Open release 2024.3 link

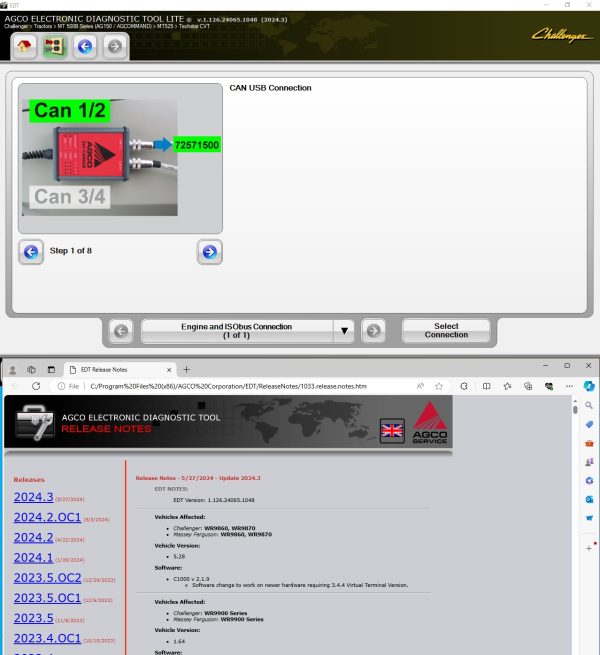(33, 497)
